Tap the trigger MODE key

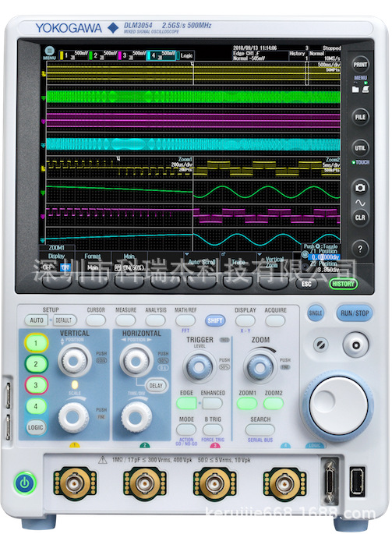coord(186,430)
